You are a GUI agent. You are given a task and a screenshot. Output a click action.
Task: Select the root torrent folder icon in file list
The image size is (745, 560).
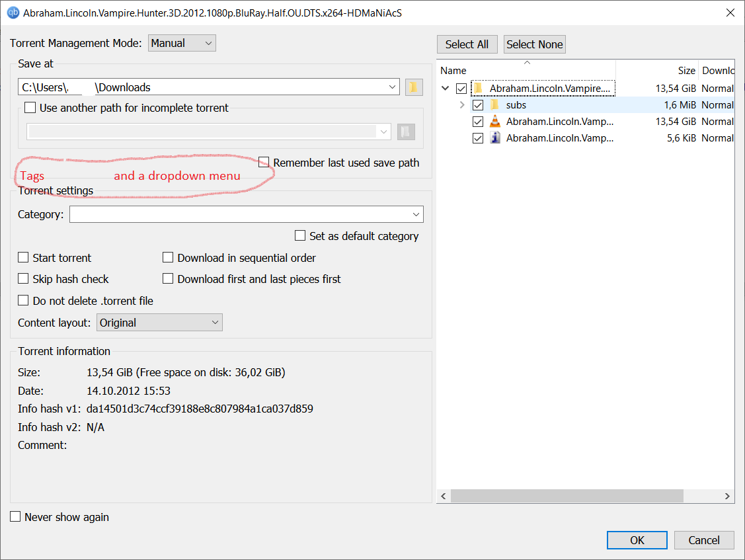[x=477, y=88]
